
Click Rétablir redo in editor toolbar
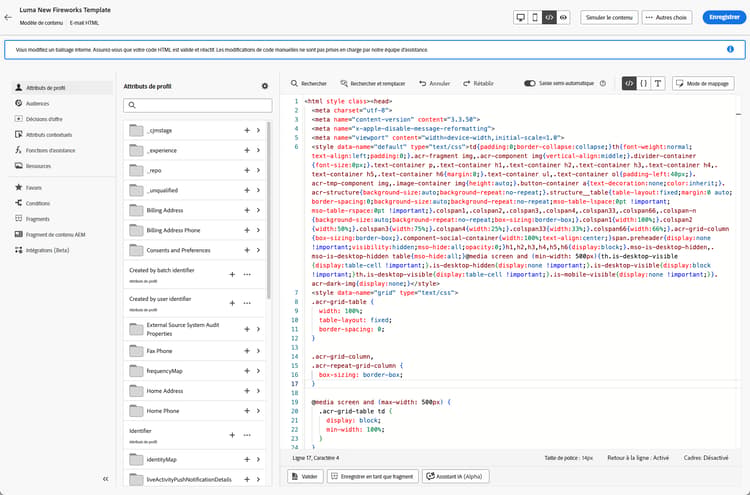pyautogui.click(x=478, y=83)
